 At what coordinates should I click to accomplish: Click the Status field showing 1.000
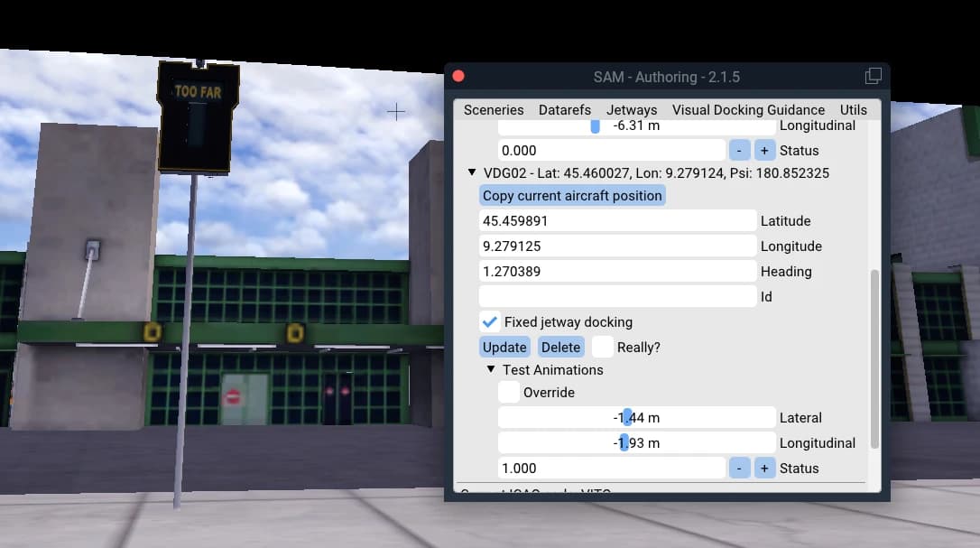tap(612, 468)
